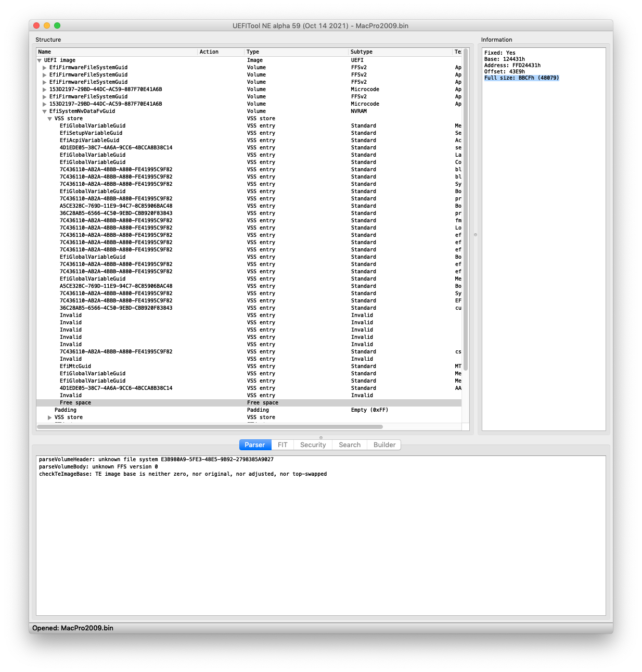Click the 'Empty (0xFF)' subtype cell
Viewport: 642px width, 672px height.
pos(370,410)
